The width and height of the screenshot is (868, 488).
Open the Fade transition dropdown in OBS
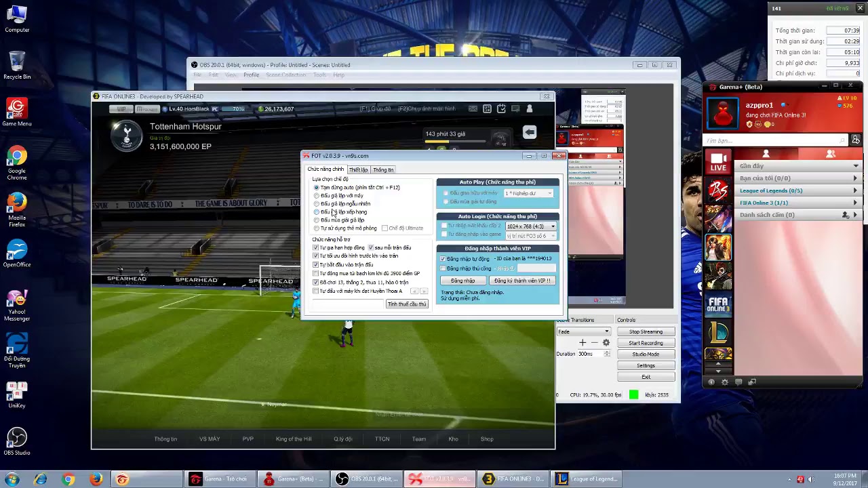[x=583, y=331]
